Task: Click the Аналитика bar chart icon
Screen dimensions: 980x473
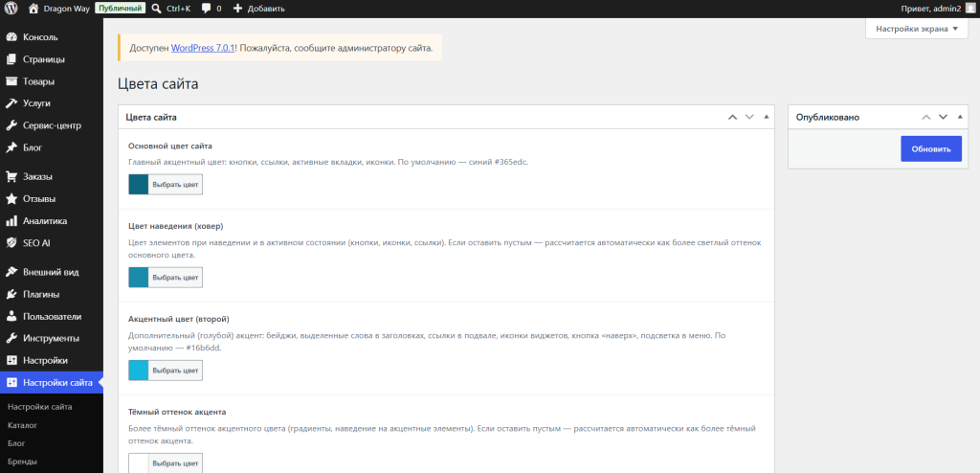Action: pos(11,221)
